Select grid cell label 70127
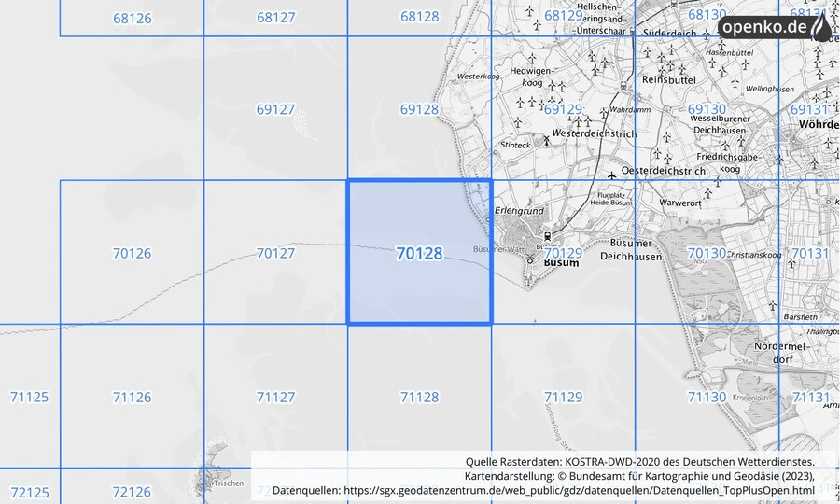The height and width of the screenshot is (504, 840). [x=275, y=253]
